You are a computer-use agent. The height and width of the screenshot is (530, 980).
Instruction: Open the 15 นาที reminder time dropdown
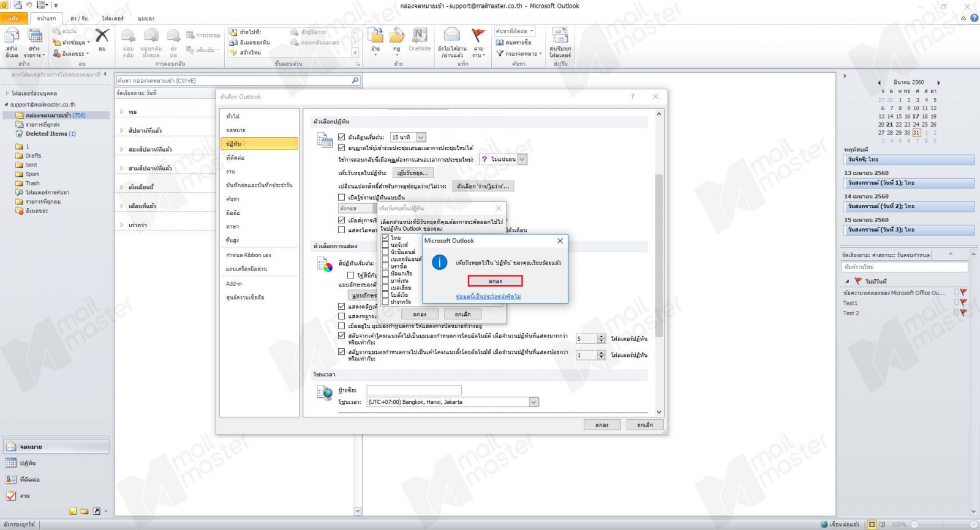click(421, 137)
